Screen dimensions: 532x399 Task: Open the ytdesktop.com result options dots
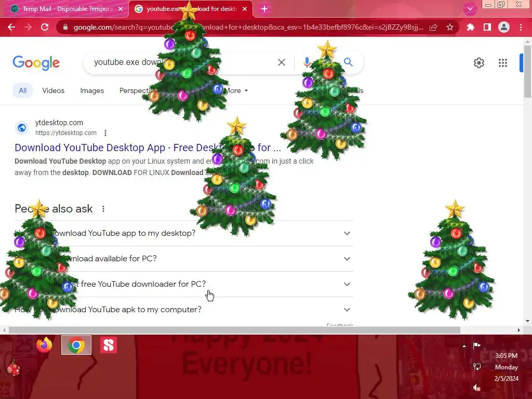coord(105,133)
